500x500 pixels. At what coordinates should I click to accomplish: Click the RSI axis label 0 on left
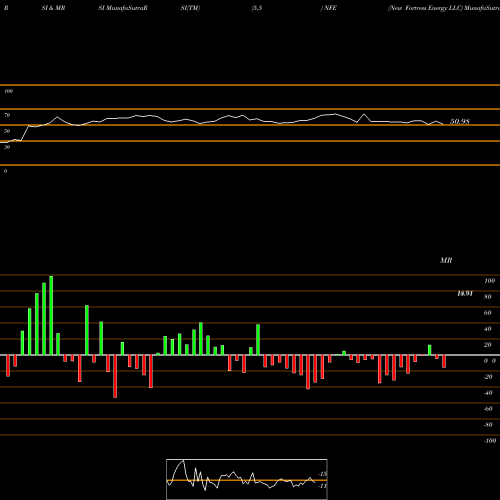click(5, 171)
